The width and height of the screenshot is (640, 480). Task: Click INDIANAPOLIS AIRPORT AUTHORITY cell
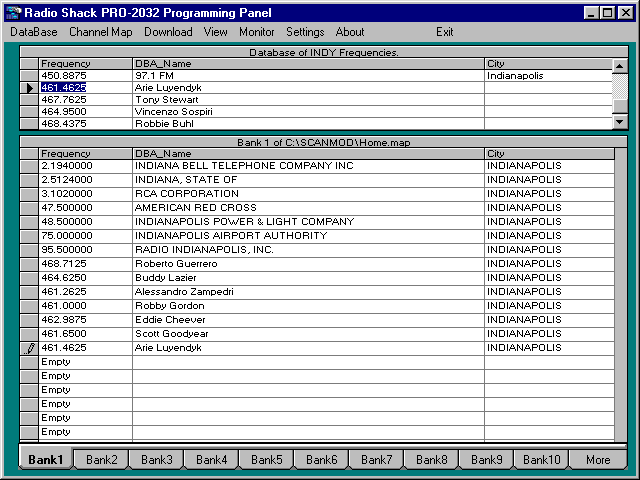pyautogui.click(x=308, y=236)
